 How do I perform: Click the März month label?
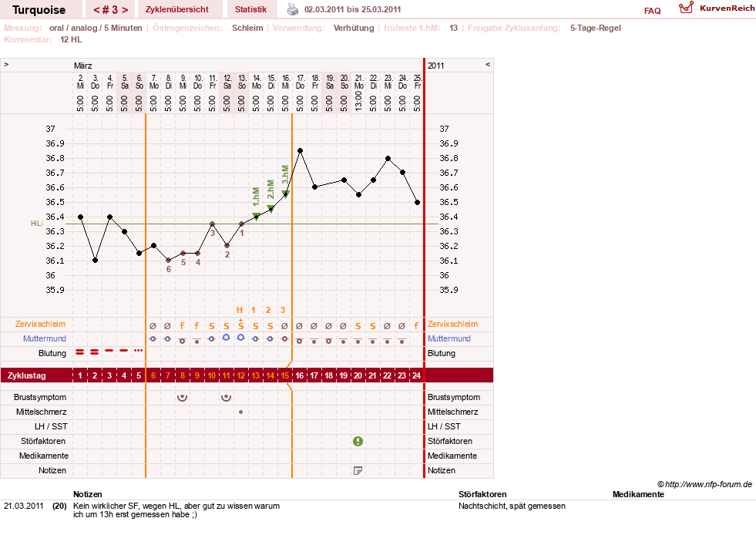pyautogui.click(x=83, y=66)
